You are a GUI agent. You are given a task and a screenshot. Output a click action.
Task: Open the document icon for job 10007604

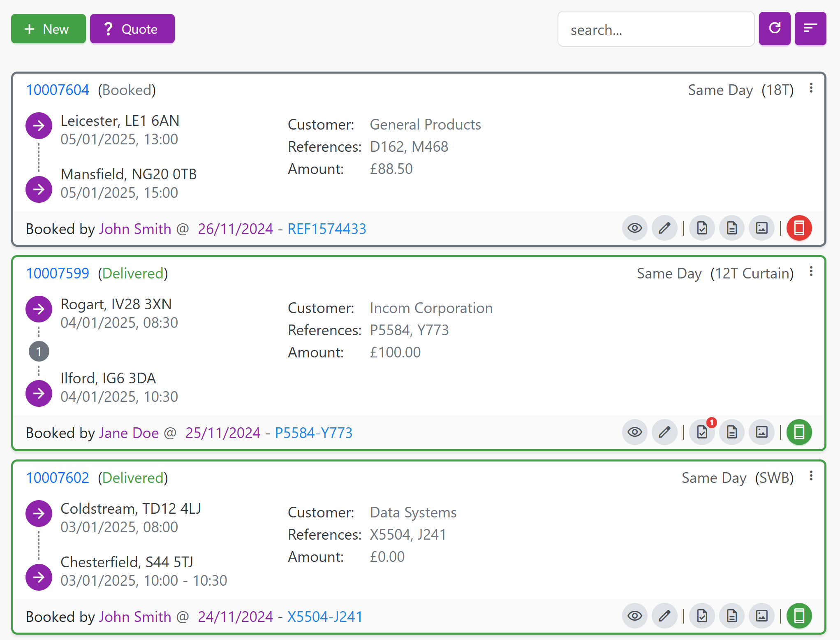click(x=732, y=228)
